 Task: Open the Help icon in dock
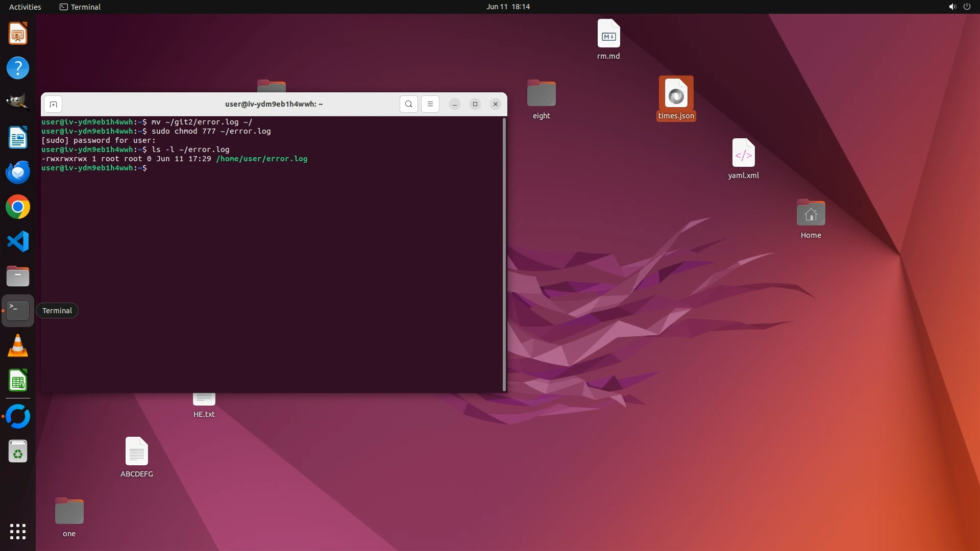pyautogui.click(x=18, y=68)
